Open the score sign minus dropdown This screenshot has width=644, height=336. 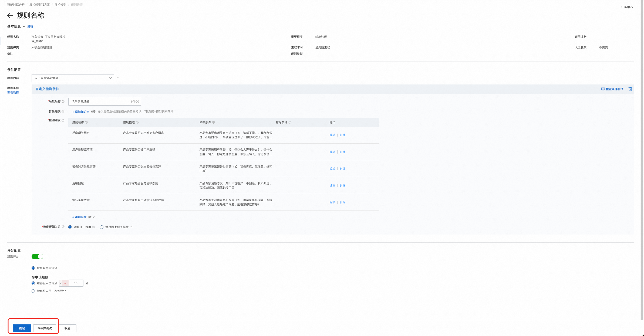click(64, 283)
